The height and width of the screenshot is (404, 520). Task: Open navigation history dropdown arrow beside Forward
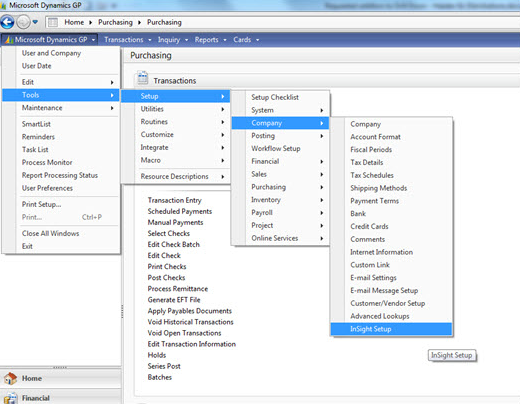click(35, 22)
